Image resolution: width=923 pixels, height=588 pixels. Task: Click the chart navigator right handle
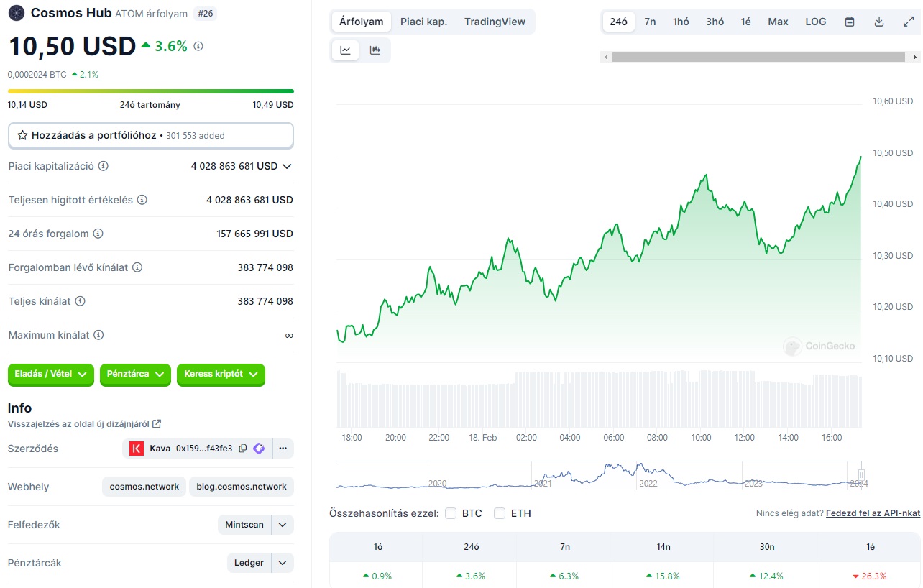(x=861, y=474)
